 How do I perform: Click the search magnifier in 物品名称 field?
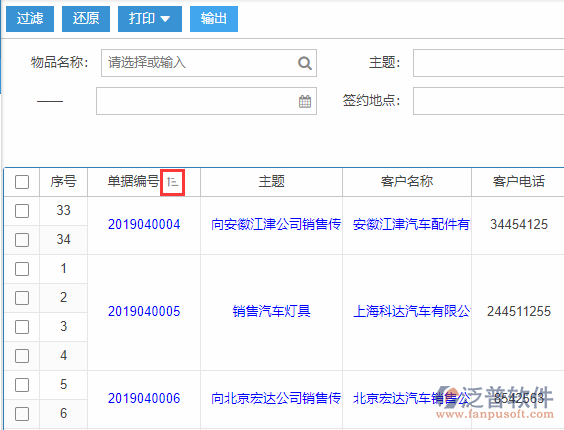305,63
